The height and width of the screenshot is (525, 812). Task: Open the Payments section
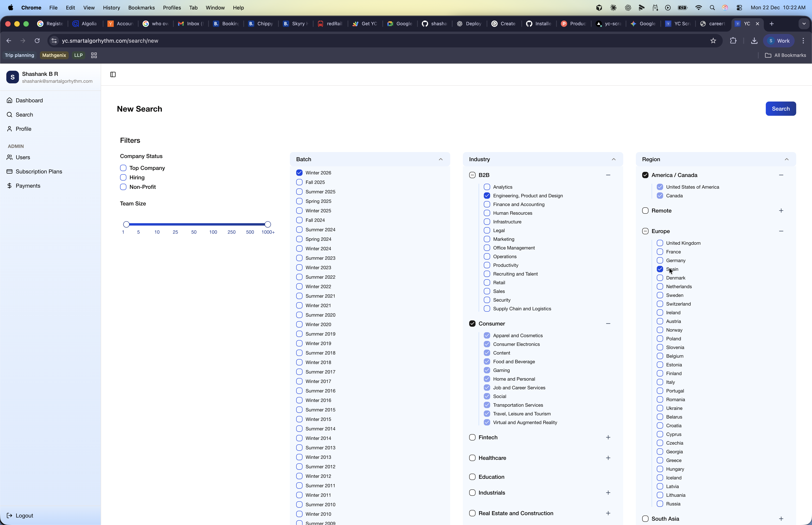tap(28, 186)
